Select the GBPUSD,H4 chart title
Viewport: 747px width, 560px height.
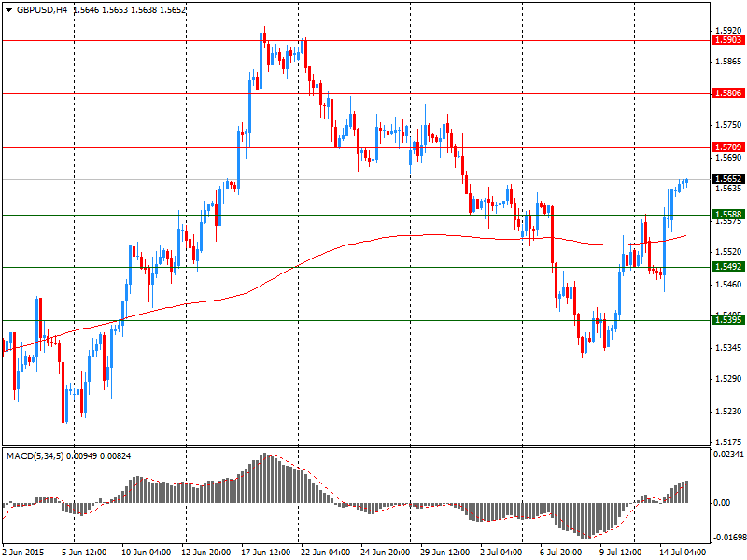[x=42, y=9]
